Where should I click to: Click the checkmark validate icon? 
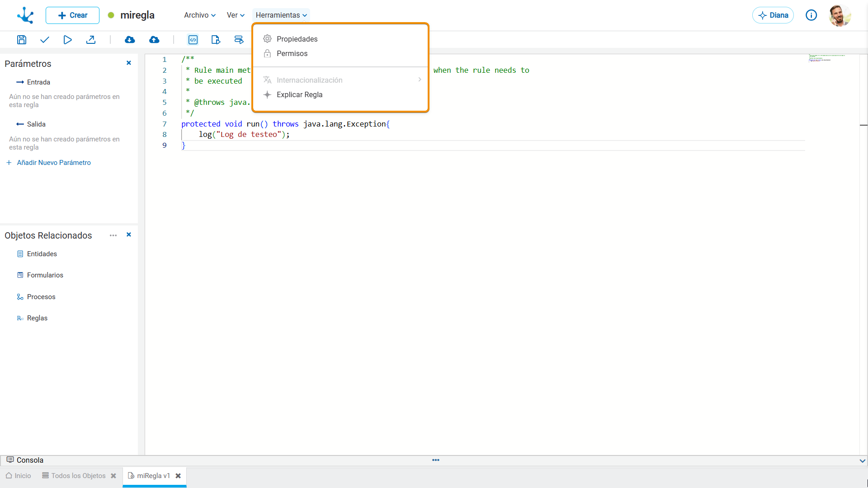point(44,40)
